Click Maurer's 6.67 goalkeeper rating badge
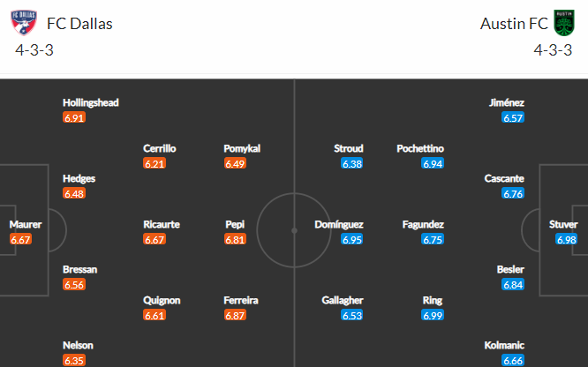This screenshot has width=588, height=367. click(x=20, y=240)
